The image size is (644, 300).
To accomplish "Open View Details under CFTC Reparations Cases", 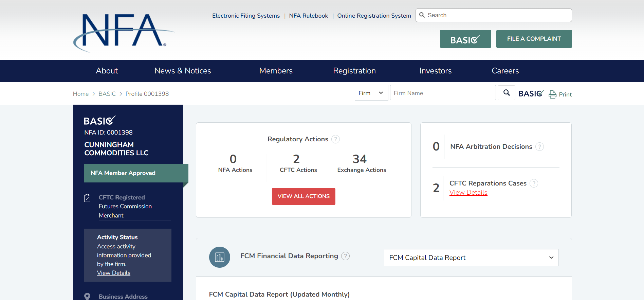I will (468, 193).
